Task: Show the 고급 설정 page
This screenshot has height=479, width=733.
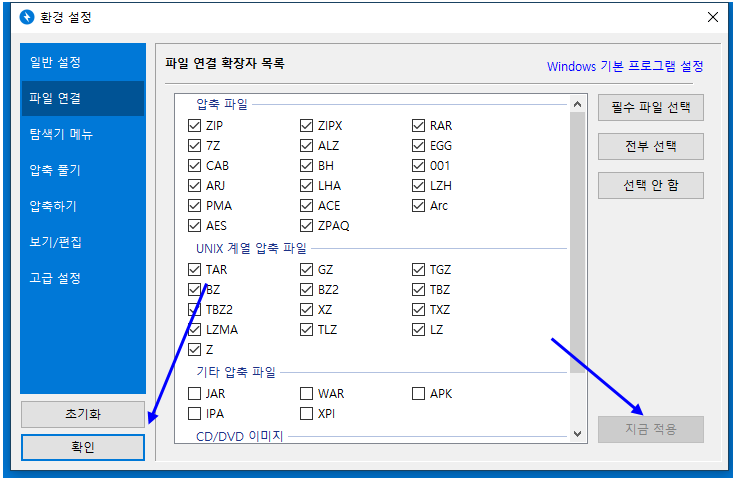Action: [x=83, y=278]
